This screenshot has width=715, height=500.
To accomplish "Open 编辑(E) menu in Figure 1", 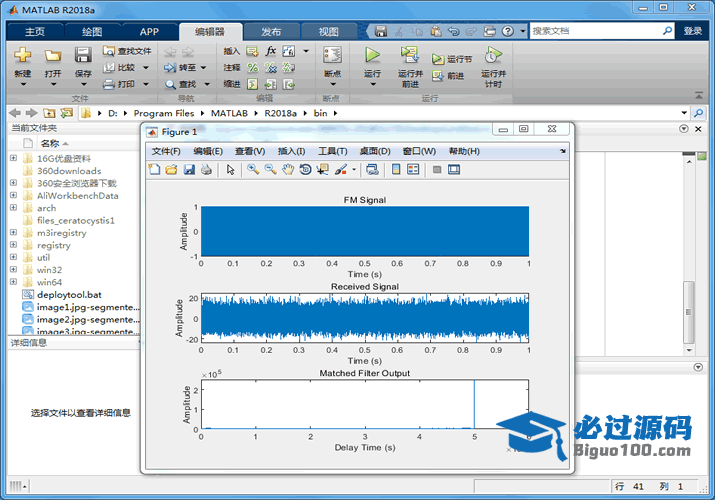I will (208, 151).
